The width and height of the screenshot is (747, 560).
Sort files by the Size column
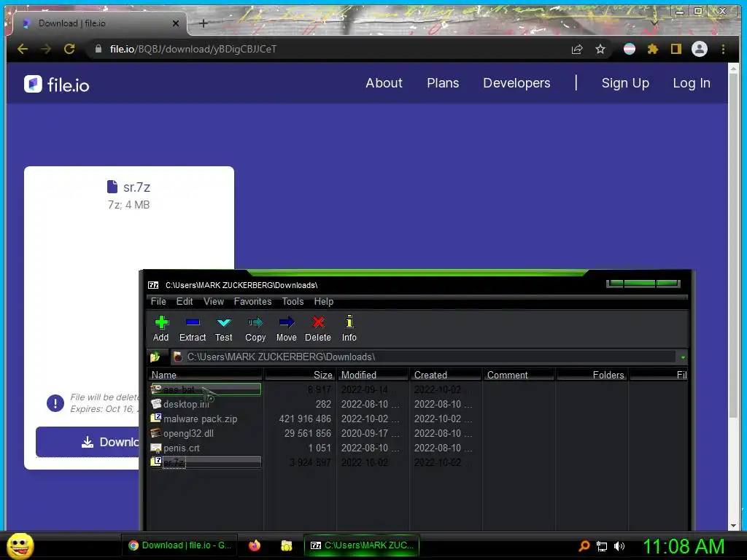coord(300,376)
